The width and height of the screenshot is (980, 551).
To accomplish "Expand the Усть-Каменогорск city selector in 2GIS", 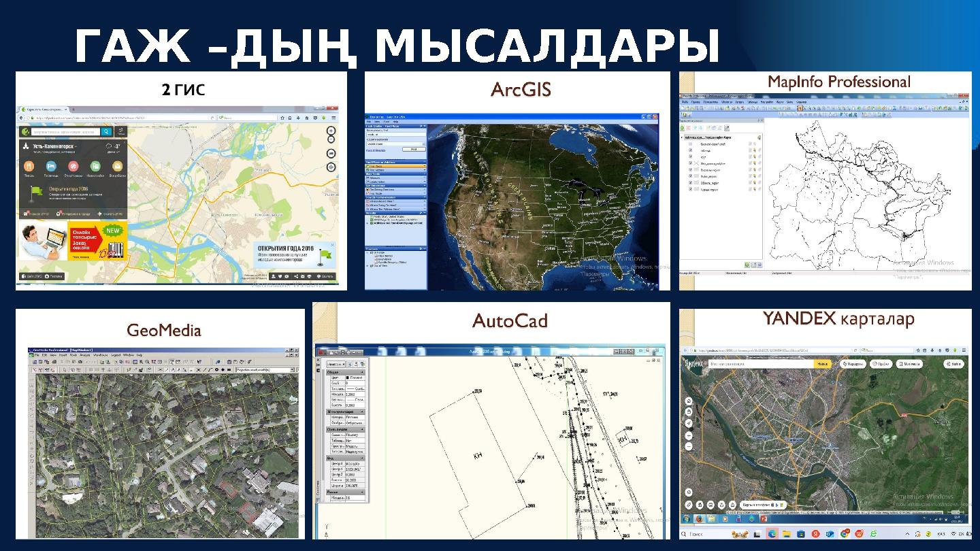I will (x=55, y=146).
